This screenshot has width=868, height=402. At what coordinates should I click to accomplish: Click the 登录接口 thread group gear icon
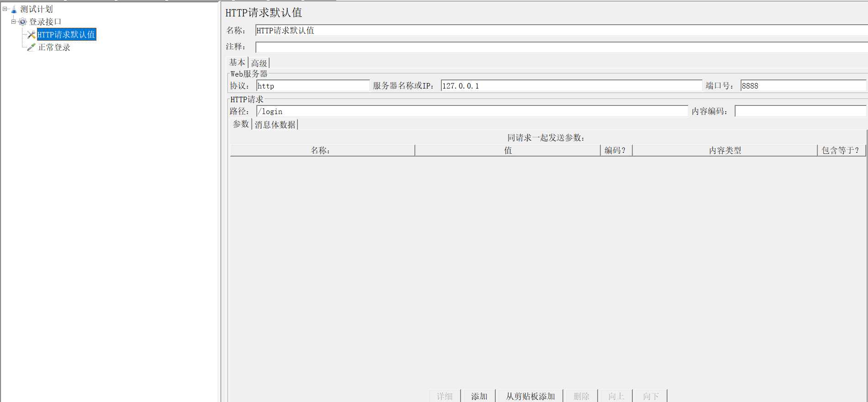(22, 21)
